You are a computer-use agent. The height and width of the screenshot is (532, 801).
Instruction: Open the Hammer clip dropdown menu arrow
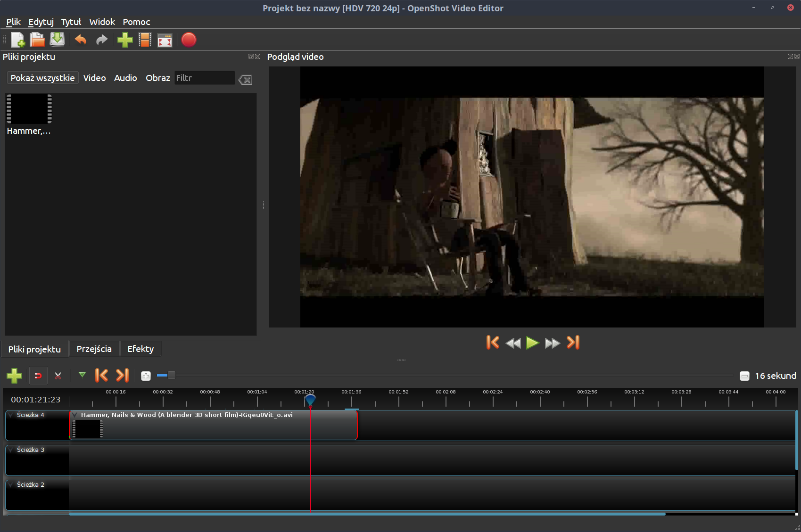(x=74, y=415)
